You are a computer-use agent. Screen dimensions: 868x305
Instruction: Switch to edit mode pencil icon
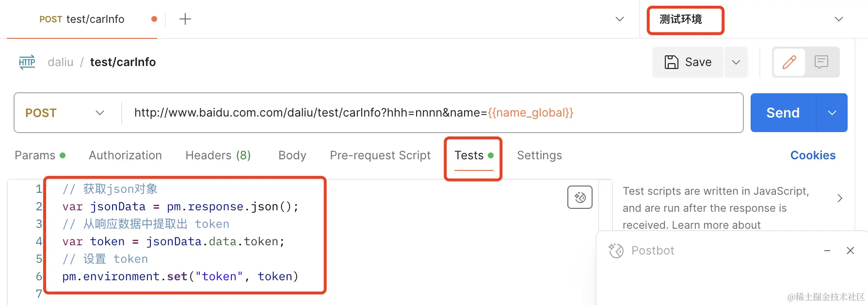pyautogui.click(x=789, y=62)
